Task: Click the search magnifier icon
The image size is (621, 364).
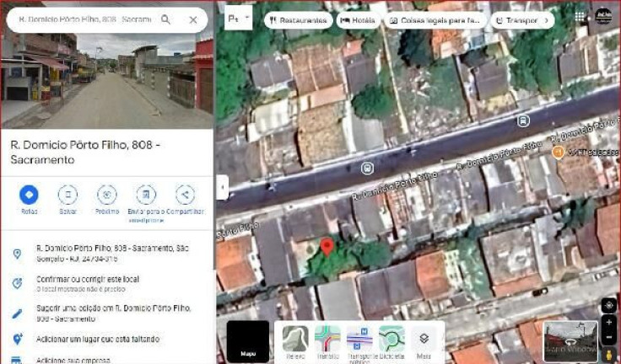Action: [165, 19]
